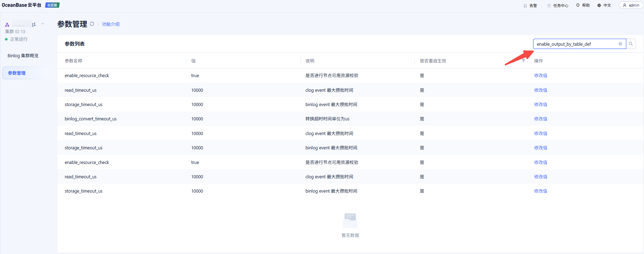This screenshot has height=254, width=644.
Task: Click 修改值 for binlog_convert_timeout_us
Action: pos(540,119)
